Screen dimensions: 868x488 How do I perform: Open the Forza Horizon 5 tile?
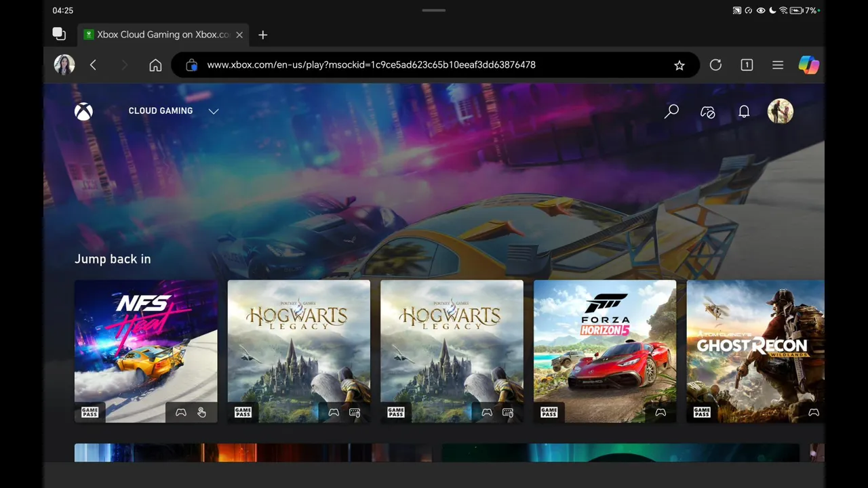605,351
